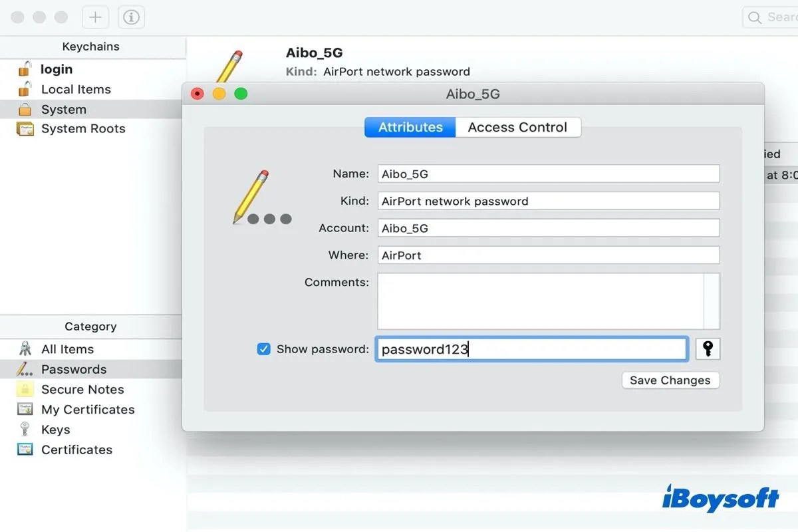The width and height of the screenshot is (798, 532).
Task: Click the info button in the toolbar
Action: [131, 17]
